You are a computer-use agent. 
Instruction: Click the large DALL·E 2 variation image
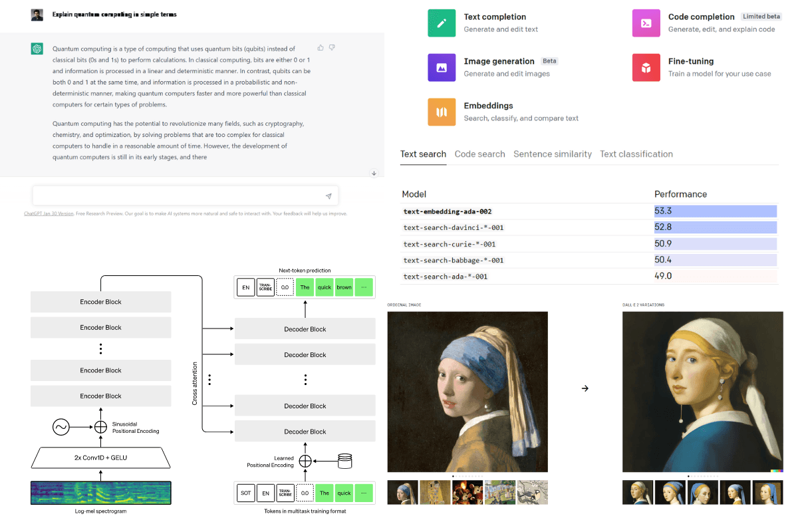point(702,392)
